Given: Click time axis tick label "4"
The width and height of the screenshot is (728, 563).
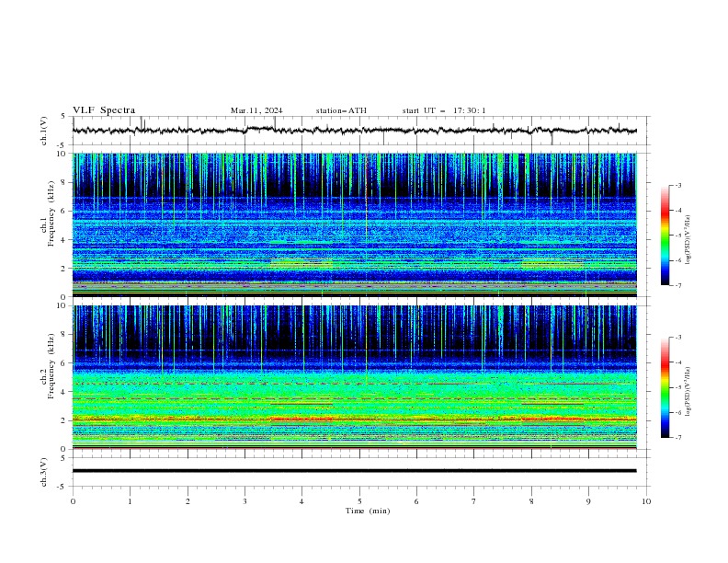Looking at the screenshot, I should (301, 501).
